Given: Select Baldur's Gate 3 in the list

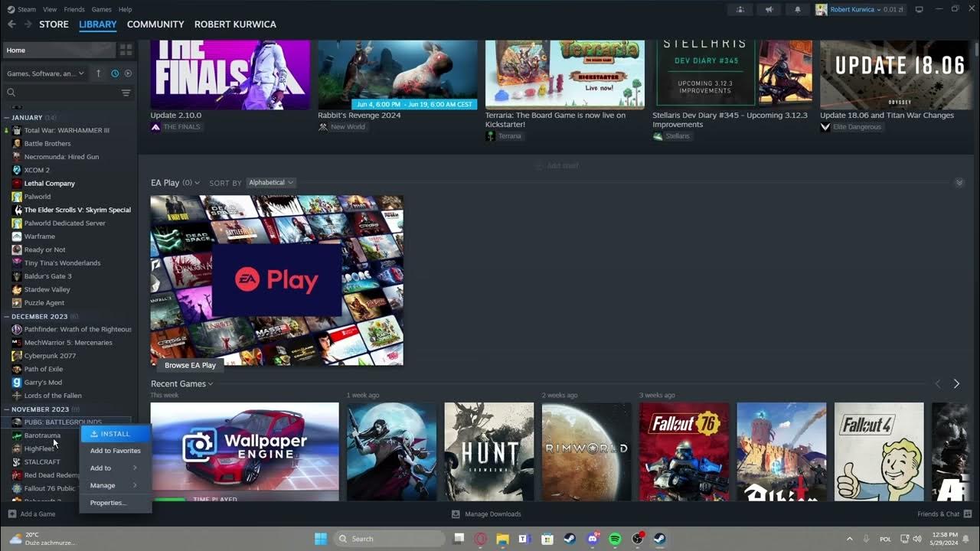Looking at the screenshot, I should [47, 276].
